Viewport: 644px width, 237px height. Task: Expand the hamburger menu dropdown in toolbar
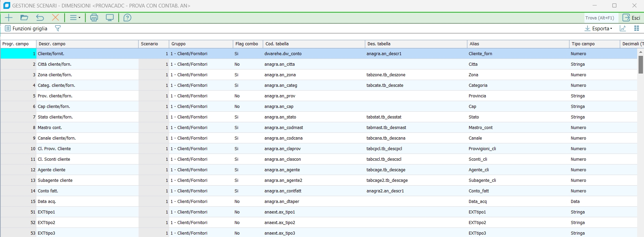75,18
